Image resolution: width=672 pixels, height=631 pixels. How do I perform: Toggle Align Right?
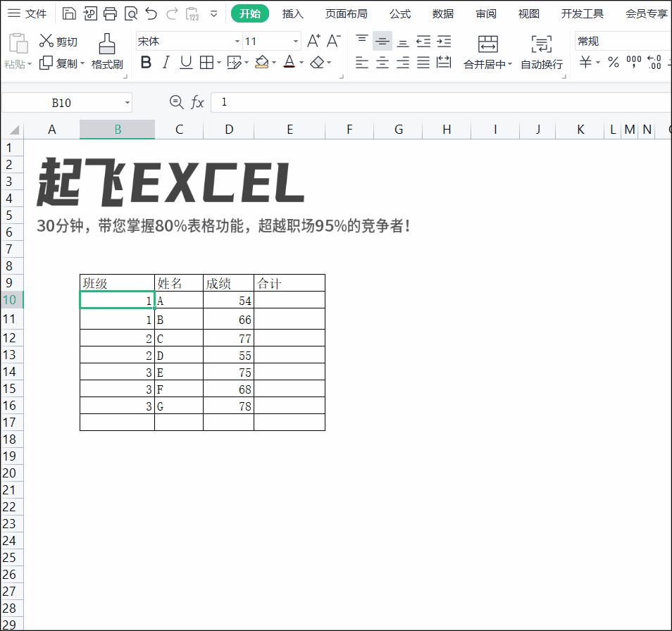click(403, 63)
